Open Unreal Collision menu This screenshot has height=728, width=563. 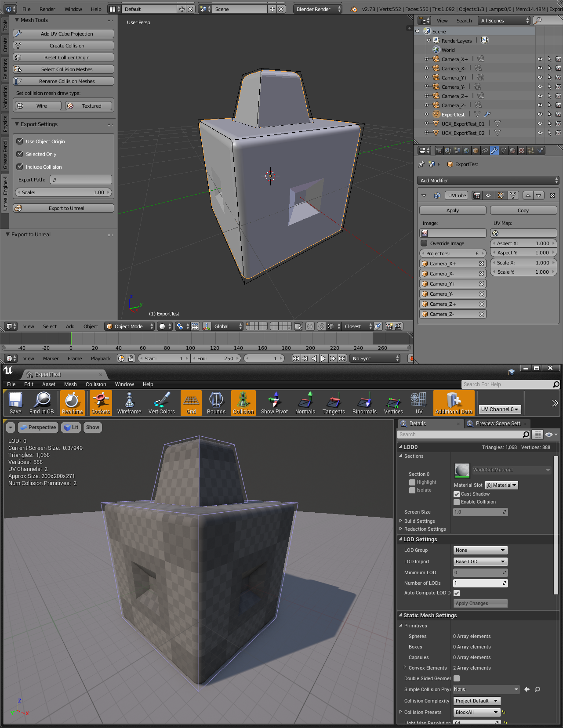click(96, 384)
